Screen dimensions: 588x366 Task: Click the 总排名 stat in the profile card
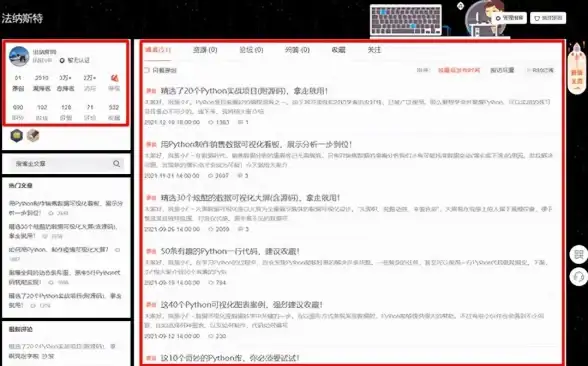pos(66,83)
